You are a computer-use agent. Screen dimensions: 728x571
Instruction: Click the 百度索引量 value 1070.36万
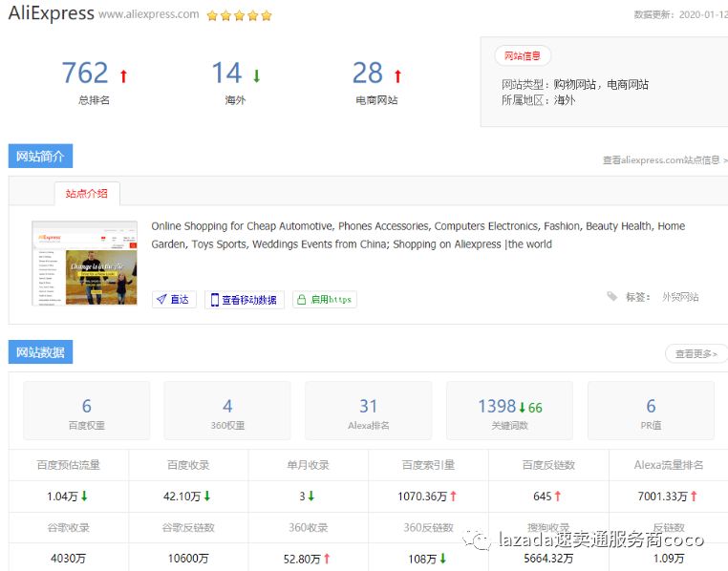tap(422, 497)
